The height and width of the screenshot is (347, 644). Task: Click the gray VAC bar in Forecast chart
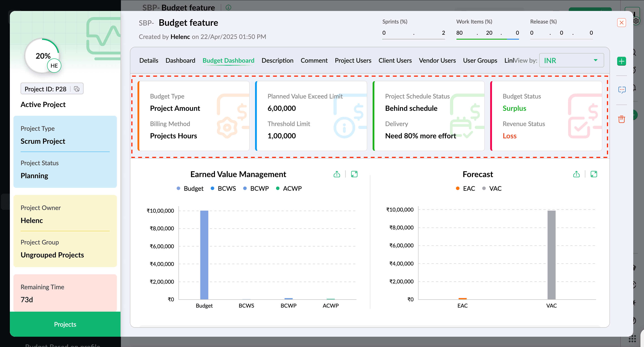552,255
